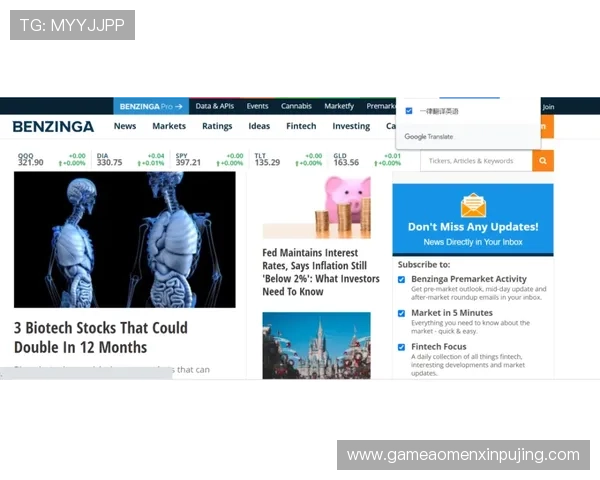Image resolution: width=600 pixels, height=480 pixels.
Task: Click the orange search magnifier button
Action: coord(543,161)
